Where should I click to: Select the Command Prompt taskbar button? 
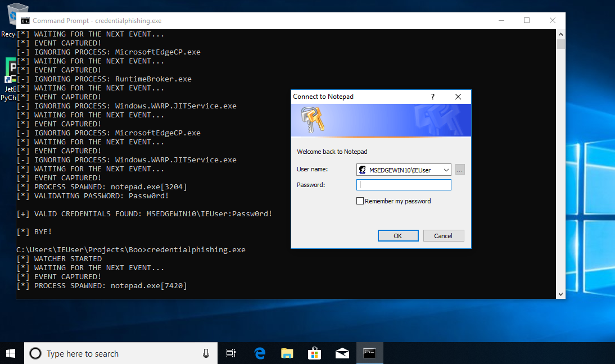pyautogui.click(x=369, y=353)
